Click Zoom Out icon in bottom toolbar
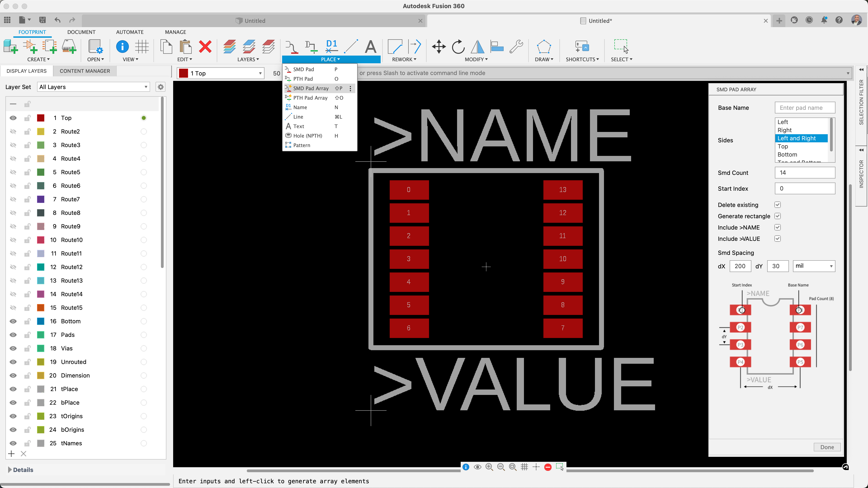868x488 pixels. [x=501, y=467]
